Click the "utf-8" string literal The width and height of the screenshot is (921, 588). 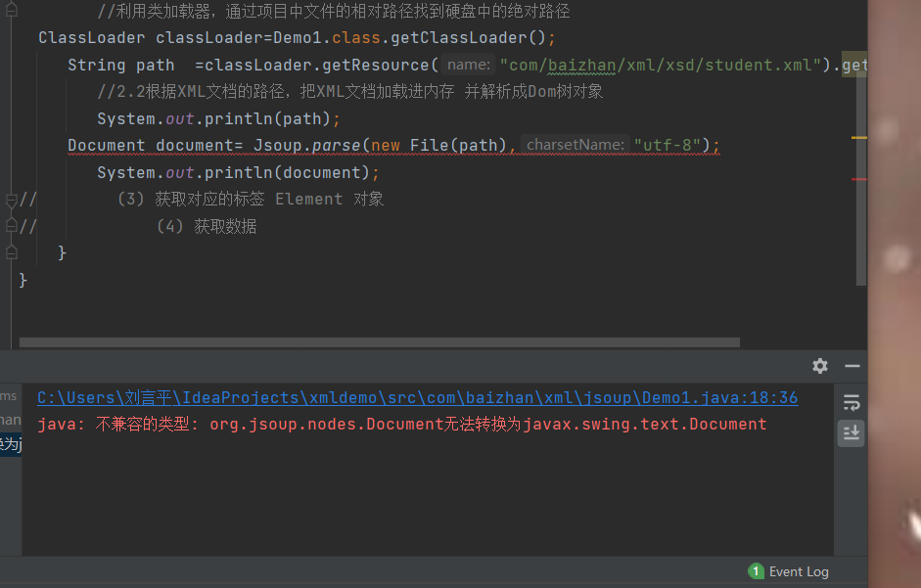668,145
